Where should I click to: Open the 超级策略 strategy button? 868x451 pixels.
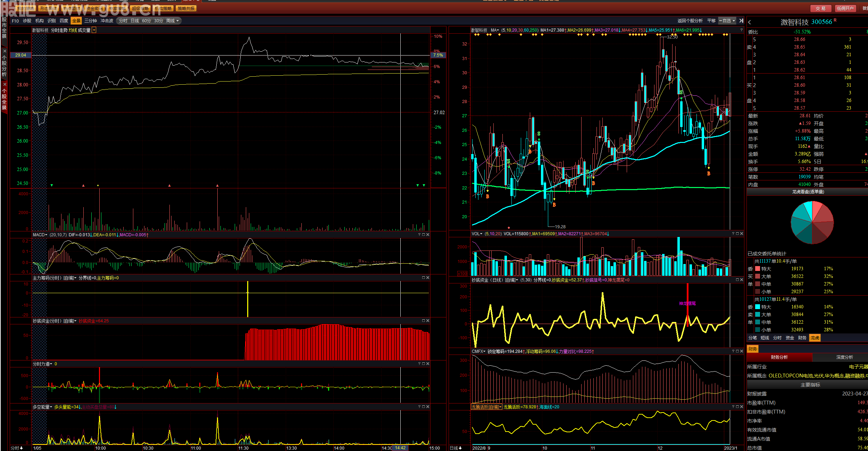140,8
